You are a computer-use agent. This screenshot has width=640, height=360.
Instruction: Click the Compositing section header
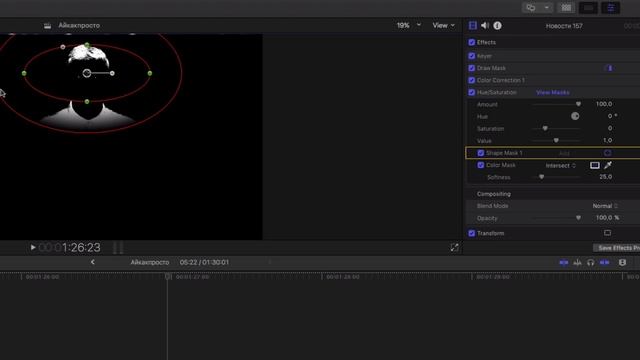pyautogui.click(x=494, y=194)
